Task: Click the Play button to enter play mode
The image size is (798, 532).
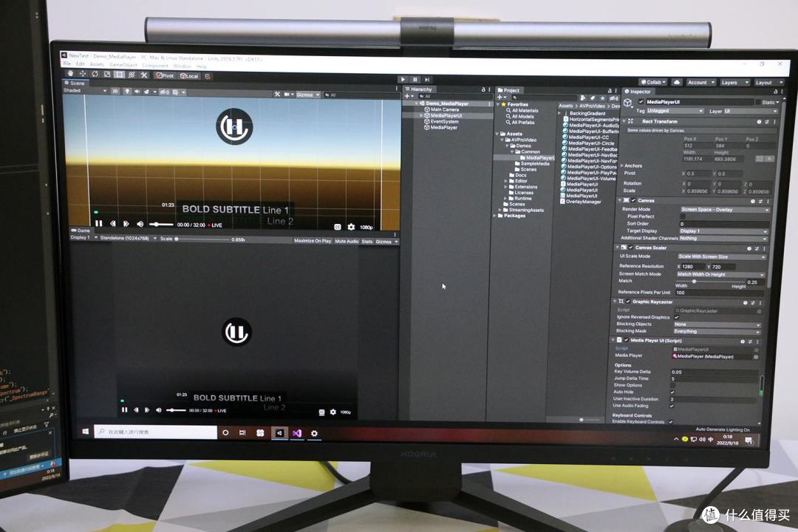Action: 403,79
